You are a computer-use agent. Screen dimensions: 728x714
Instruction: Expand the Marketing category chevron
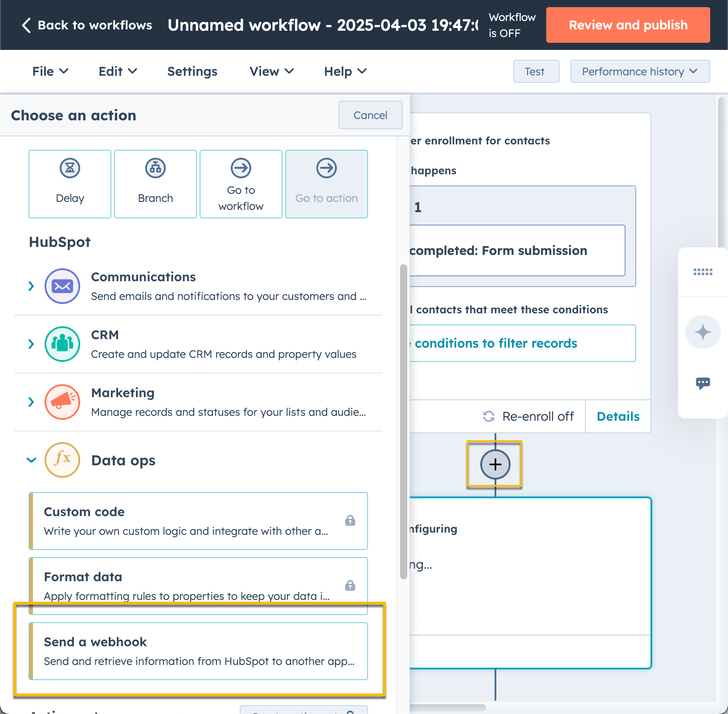(x=31, y=402)
